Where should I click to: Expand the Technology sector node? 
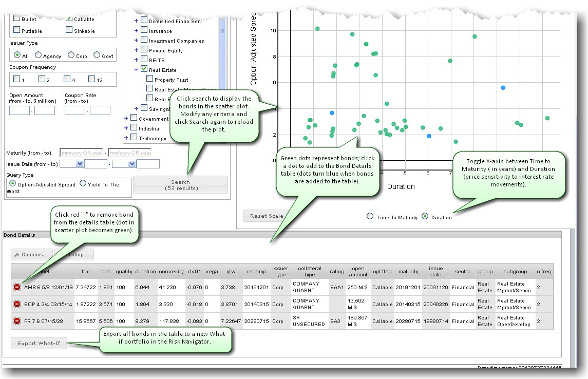coord(126,138)
